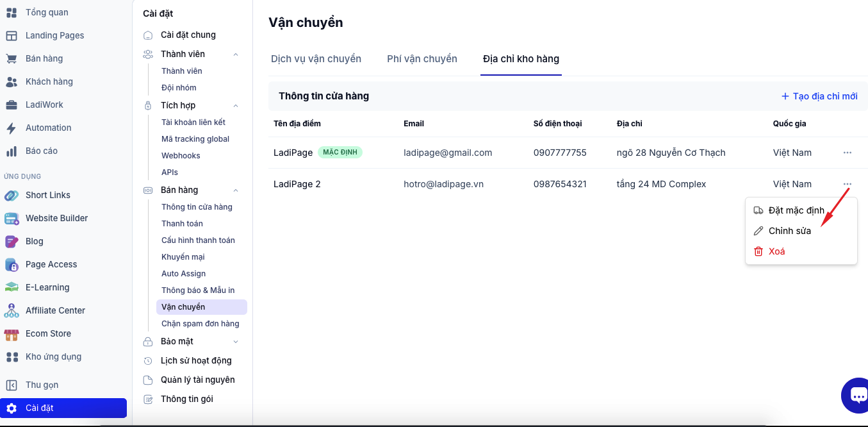The width and height of the screenshot is (868, 427).
Task: Open Cấu hình thanh toán settings
Action: tap(198, 240)
